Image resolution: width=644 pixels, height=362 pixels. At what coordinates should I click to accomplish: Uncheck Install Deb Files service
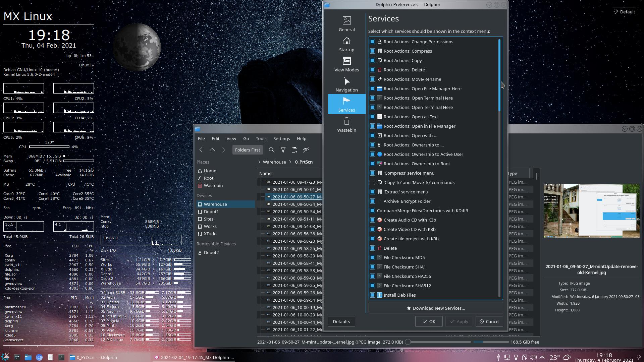(372, 295)
